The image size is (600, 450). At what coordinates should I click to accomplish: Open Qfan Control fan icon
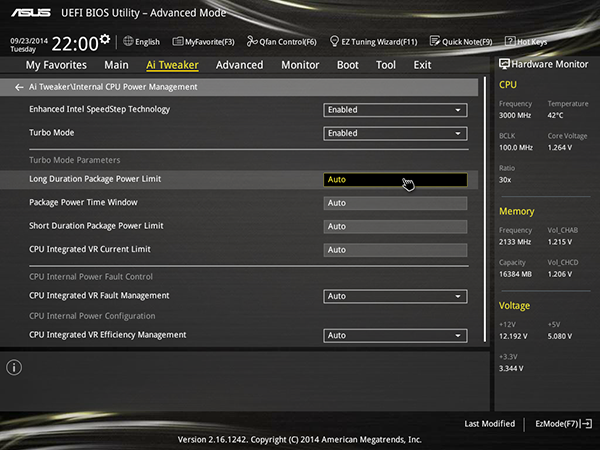point(252,41)
